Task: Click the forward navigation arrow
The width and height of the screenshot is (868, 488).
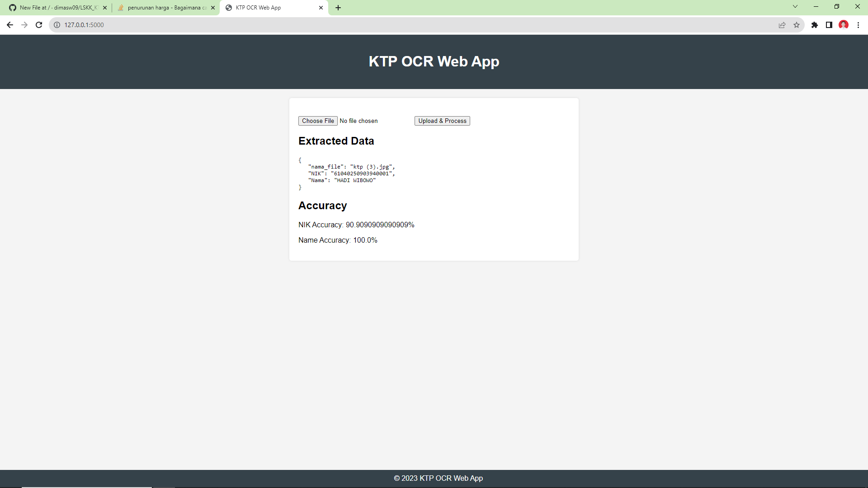Action: [24, 25]
